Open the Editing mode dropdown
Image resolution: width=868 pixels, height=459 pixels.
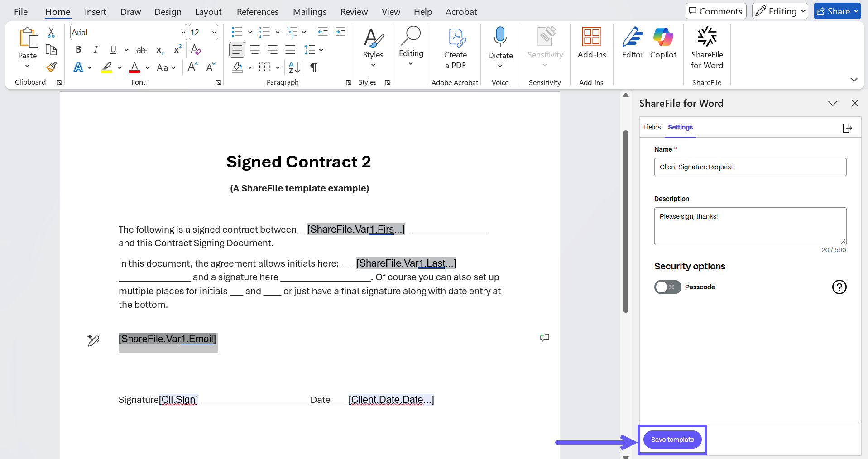(780, 11)
